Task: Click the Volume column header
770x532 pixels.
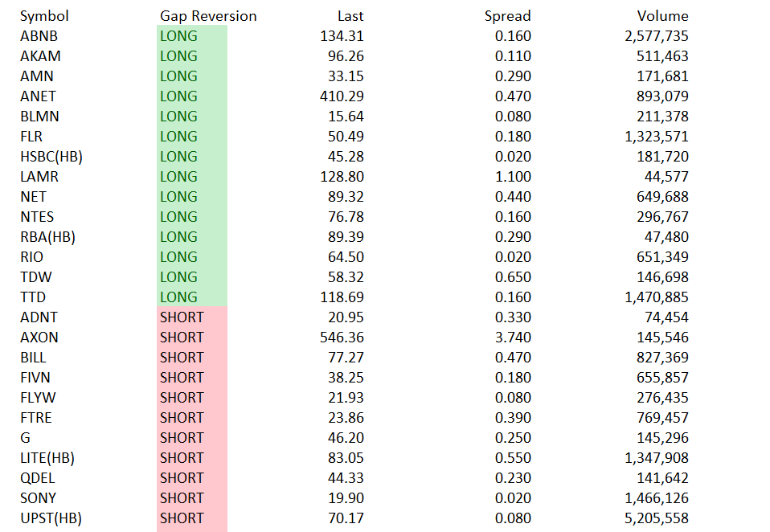Action: pyautogui.click(x=662, y=16)
